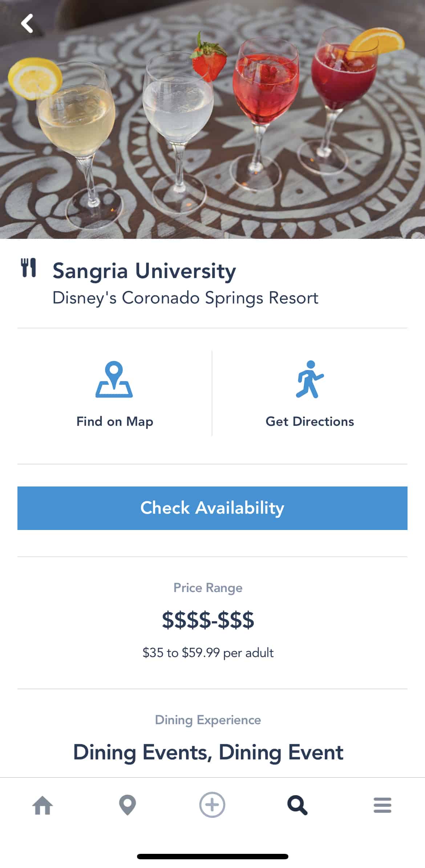The height and width of the screenshot is (868, 425).
Task: Tap Dining Events, Dining Event heading
Action: [x=208, y=752]
